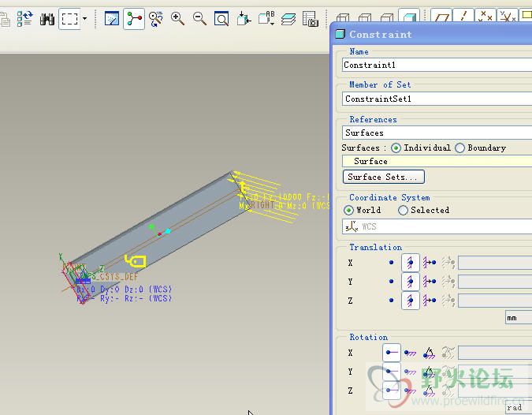The image size is (532, 415).
Task: Select the World coordinate system radio
Action: pyautogui.click(x=348, y=210)
